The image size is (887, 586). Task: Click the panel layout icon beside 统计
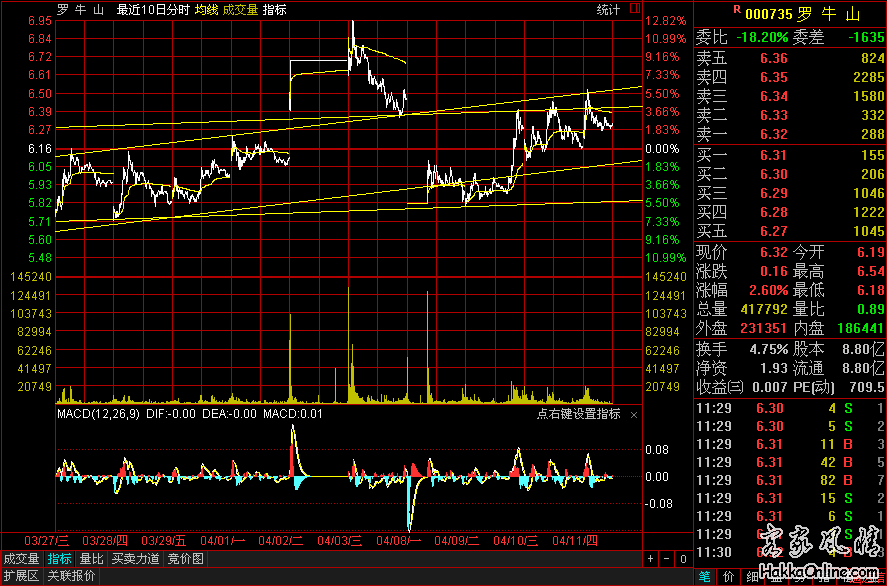pyautogui.click(x=632, y=9)
